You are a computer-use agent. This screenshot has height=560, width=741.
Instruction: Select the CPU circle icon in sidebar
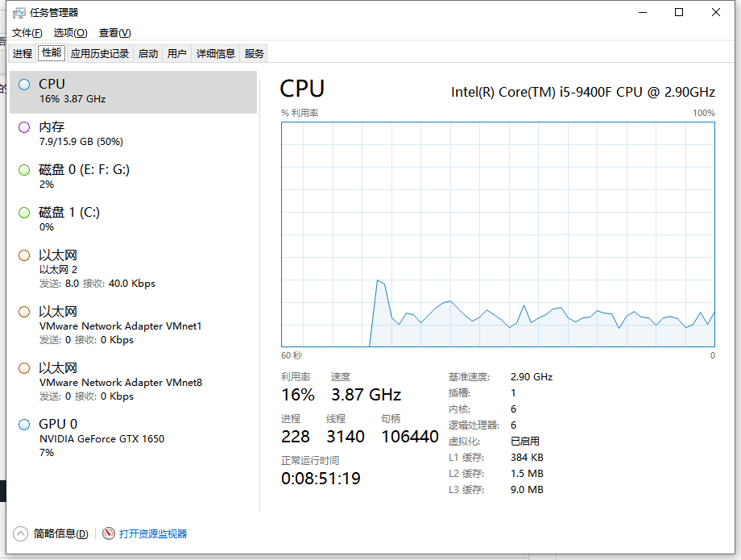pyautogui.click(x=24, y=84)
